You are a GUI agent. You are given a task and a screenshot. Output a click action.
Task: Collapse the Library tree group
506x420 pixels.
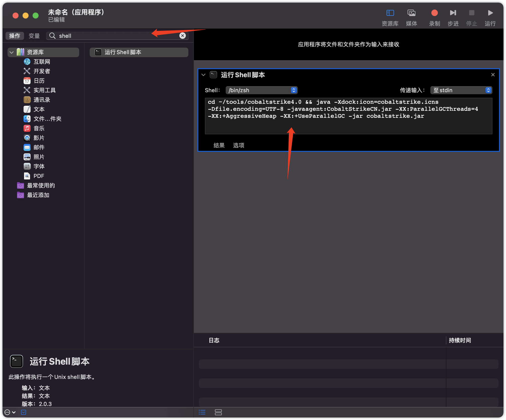tap(12, 52)
